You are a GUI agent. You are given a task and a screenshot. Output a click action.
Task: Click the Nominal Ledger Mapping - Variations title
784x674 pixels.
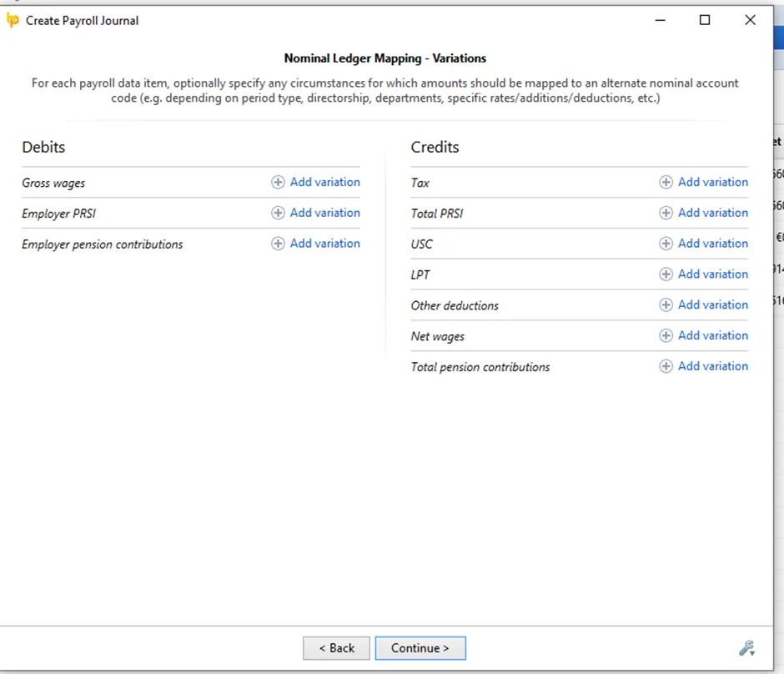[x=385, y=58]
